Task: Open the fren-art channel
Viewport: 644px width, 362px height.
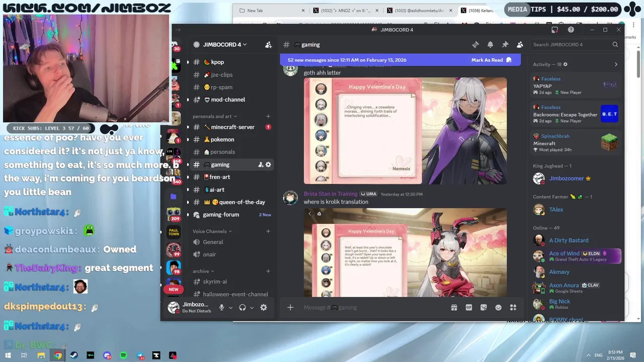Action: click(231, 177)
